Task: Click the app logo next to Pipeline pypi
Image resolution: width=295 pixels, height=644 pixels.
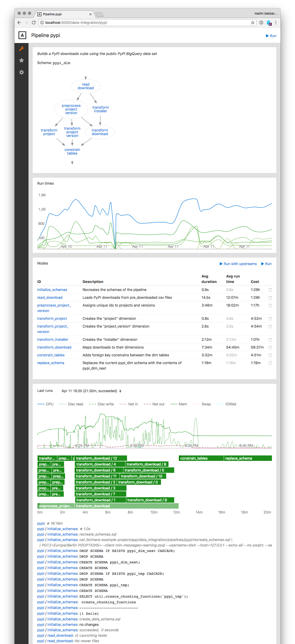Action: tap(22, 35)
